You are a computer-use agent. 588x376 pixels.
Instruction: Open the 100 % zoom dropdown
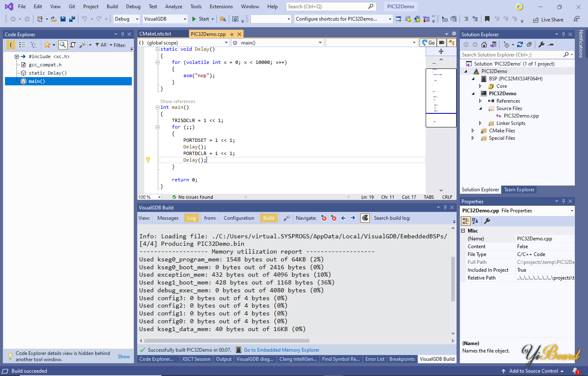[150, 197]
